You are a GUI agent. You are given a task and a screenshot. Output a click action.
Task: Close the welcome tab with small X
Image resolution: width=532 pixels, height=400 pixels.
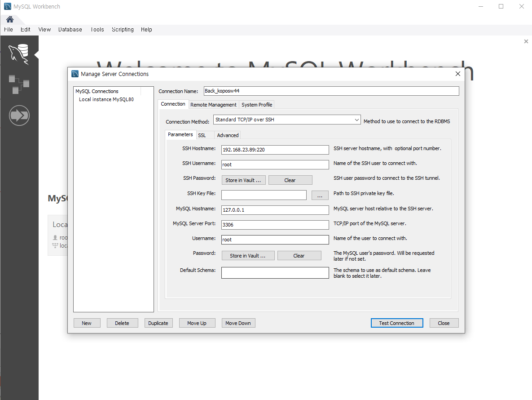pos(526,41)
